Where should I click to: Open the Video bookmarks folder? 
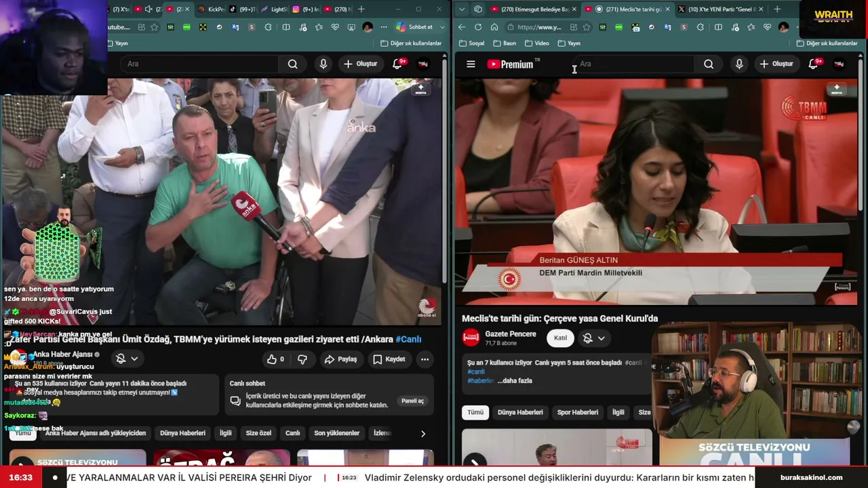coord(537,43)
